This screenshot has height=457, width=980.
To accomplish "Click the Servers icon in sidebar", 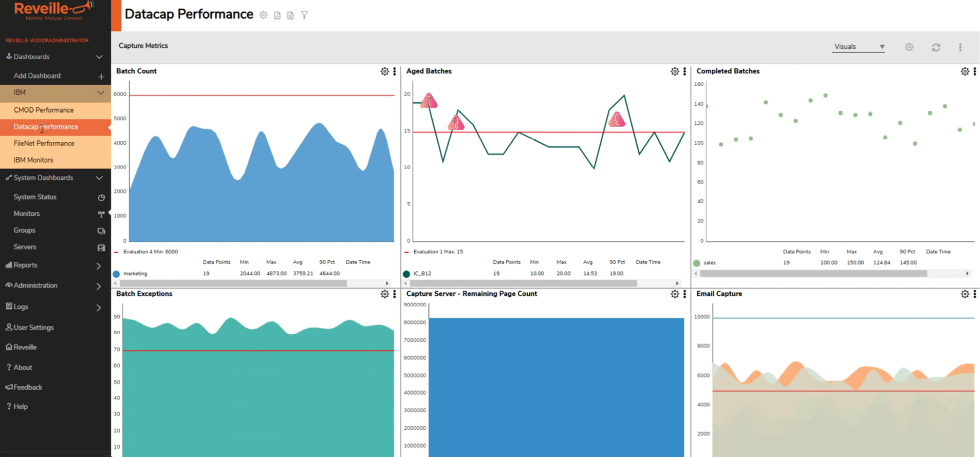I will point(101,248).
